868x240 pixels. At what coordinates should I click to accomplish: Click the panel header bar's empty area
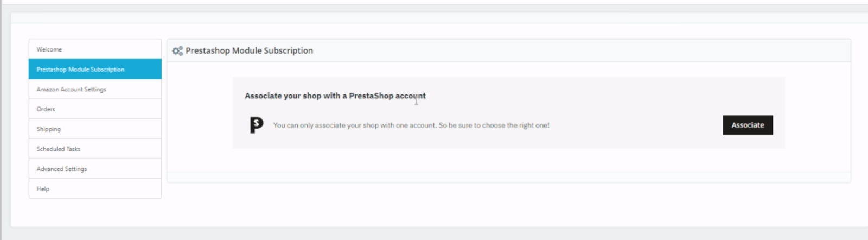coord(580,50)
